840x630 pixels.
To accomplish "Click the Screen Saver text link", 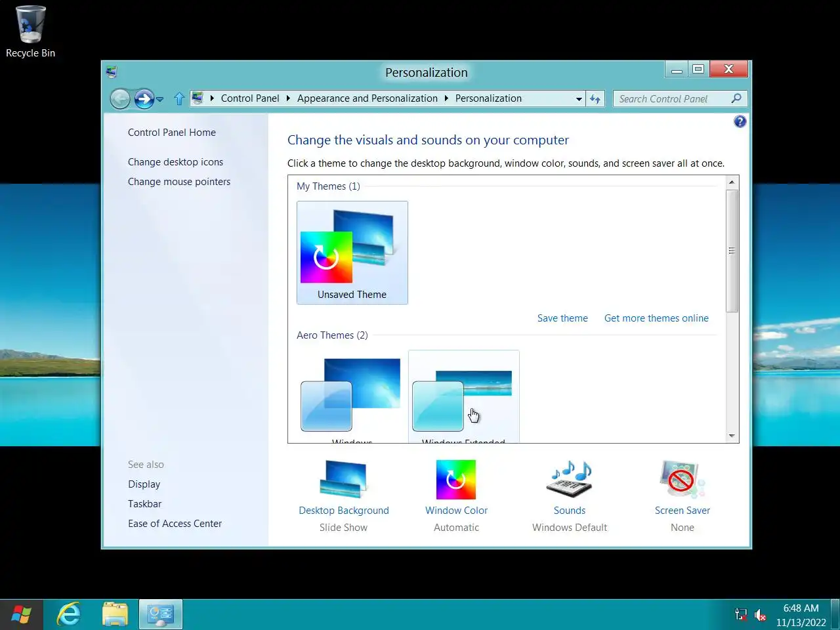I will coord(682,511).
